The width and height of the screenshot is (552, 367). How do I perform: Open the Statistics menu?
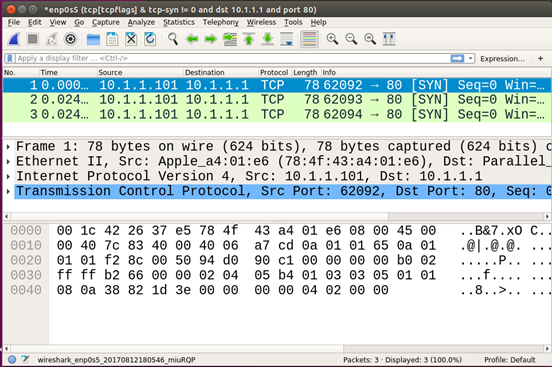[x=179, y=22]
